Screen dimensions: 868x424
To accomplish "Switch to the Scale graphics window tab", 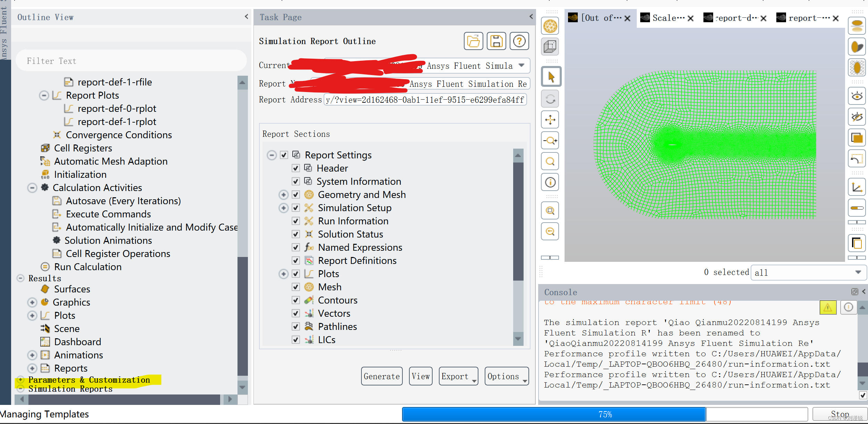I will coord(668,18).
